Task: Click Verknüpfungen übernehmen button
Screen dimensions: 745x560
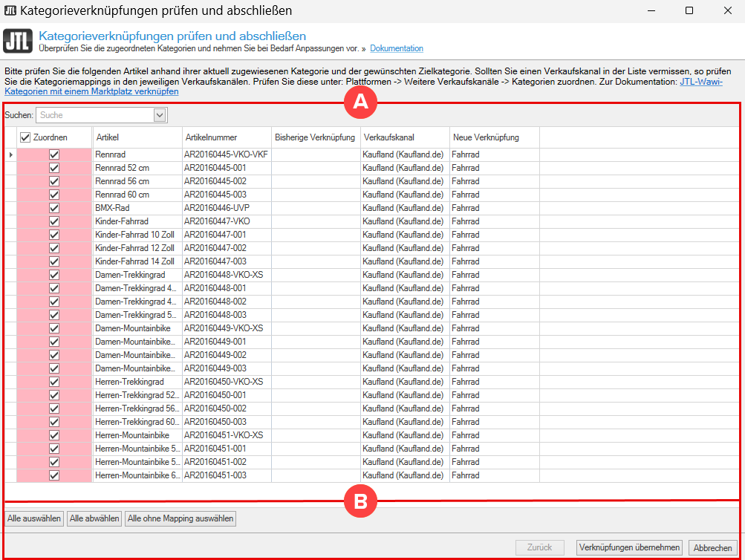Action: (628, 547)
